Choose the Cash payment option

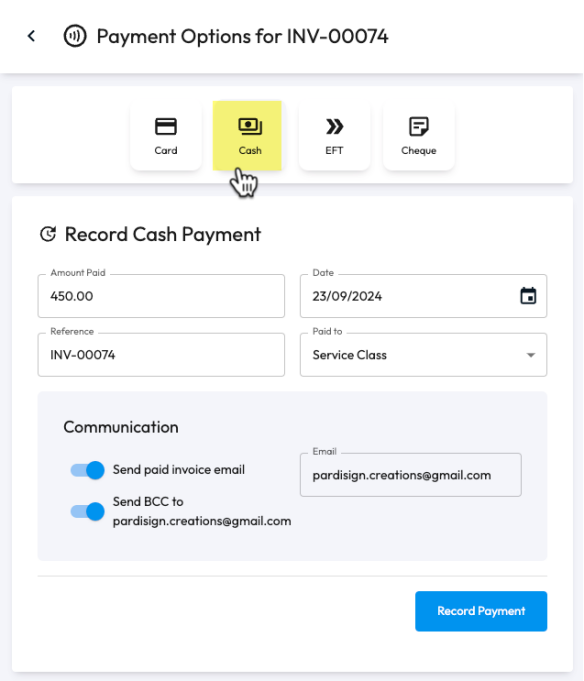coord(247,136)
